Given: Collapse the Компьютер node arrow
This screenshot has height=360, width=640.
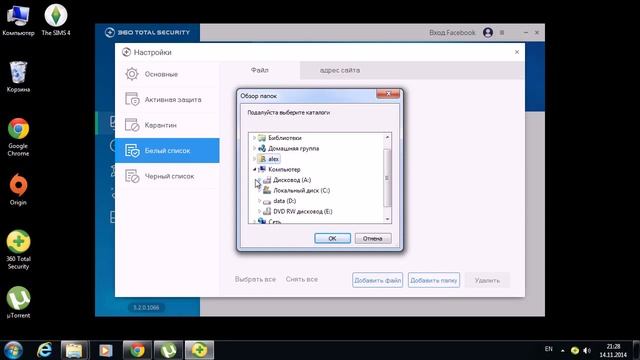Looking at the screenshot, I should tap(254, 169).
